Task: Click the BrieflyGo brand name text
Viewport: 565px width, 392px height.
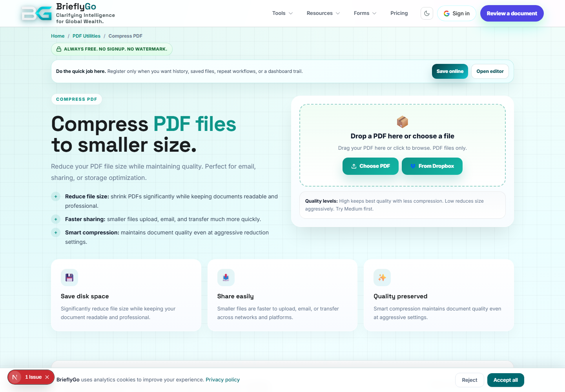Action: tap(76, 7)
